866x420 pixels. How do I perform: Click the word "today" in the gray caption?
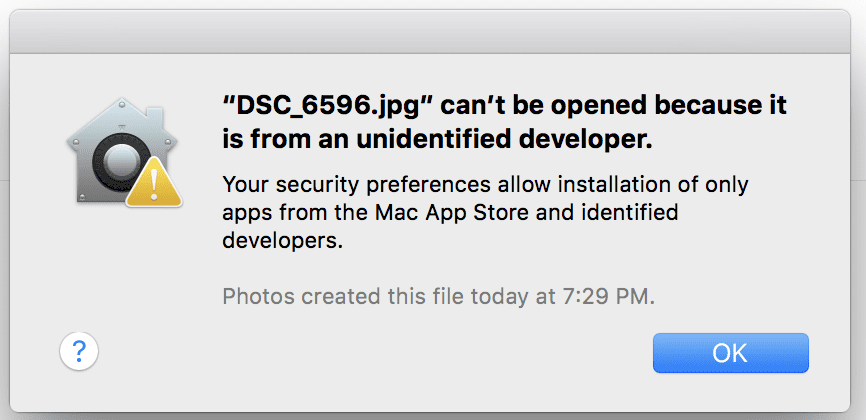point(498,298)
